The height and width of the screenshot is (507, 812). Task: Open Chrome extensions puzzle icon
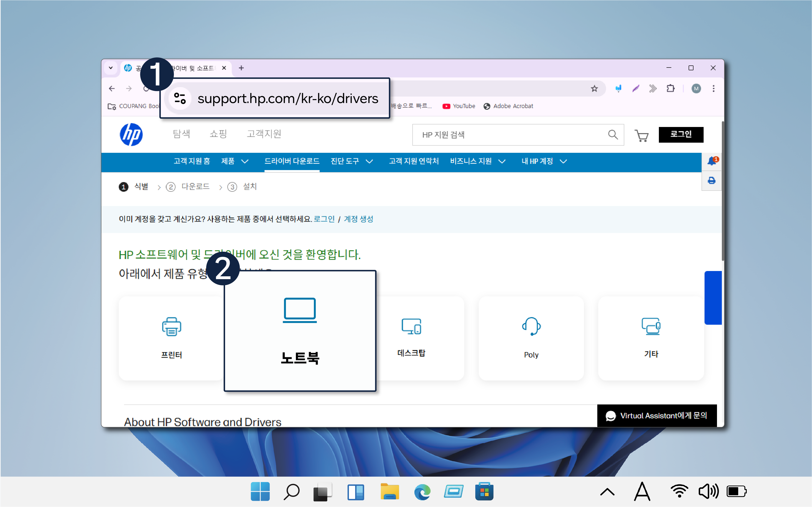point(670,88)
